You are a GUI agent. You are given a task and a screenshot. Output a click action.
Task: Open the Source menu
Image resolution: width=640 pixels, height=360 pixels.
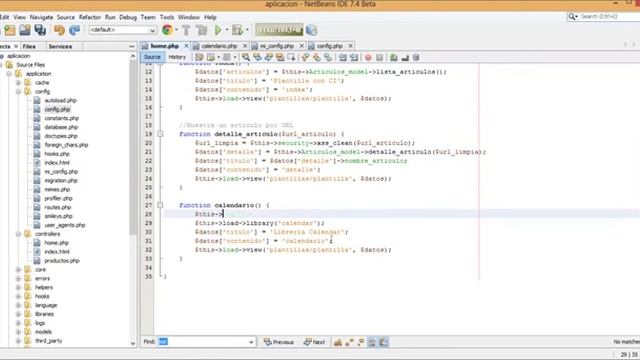(66, 17)
